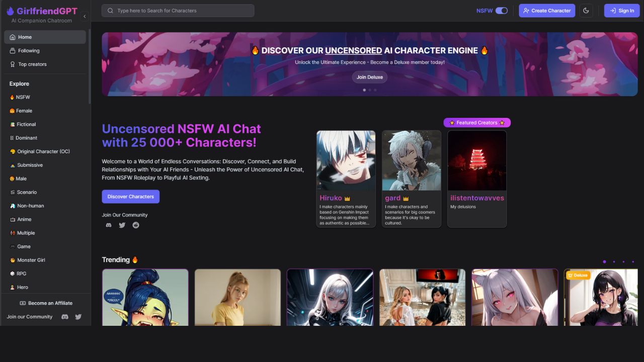Select the second banner carousel dot
Image resolution: width=644 pixels, height=362 pixels.
[x=370, y=90]
